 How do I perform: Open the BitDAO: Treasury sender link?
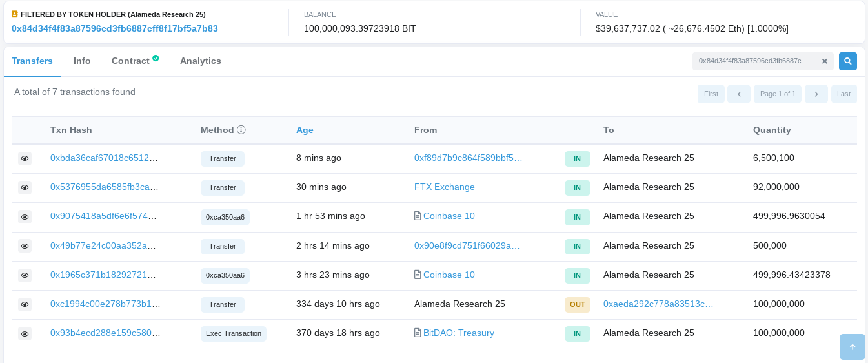(x=459, y=333)
